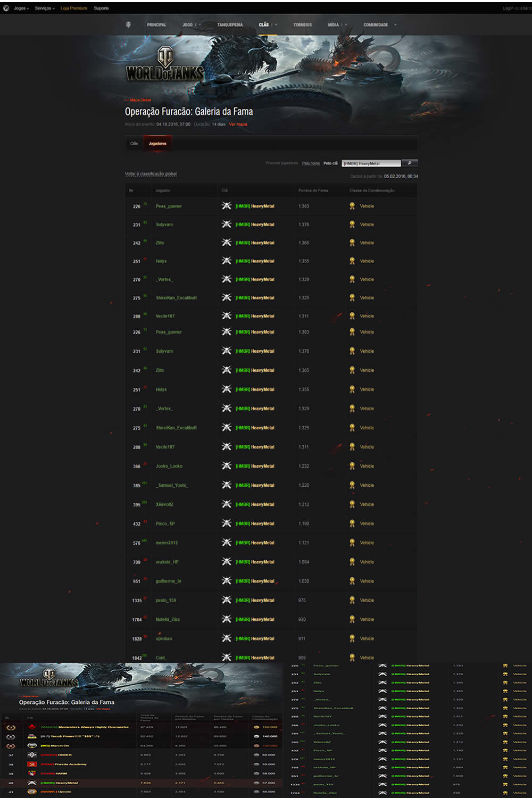Expand the COMUNIDADE navigation menu arrow
532x798 pixels.
(x=395, y=25)
